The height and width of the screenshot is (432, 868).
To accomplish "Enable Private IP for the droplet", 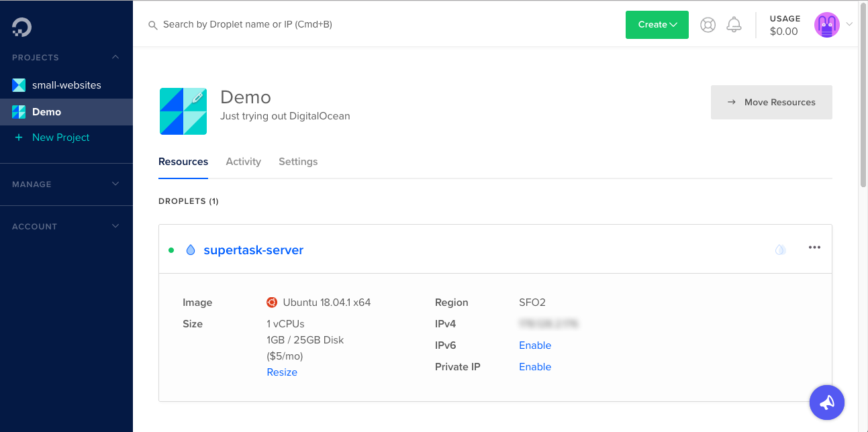I will click(535, 367).
